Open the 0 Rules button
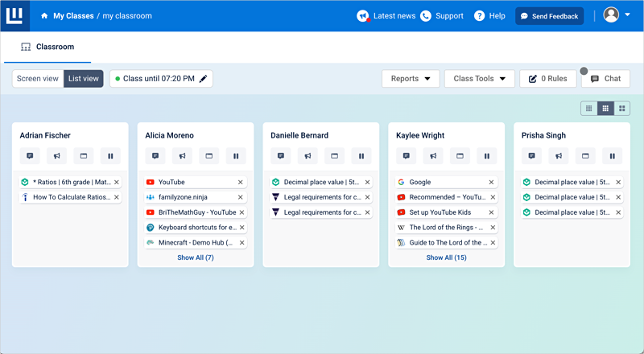 point(548,78)
